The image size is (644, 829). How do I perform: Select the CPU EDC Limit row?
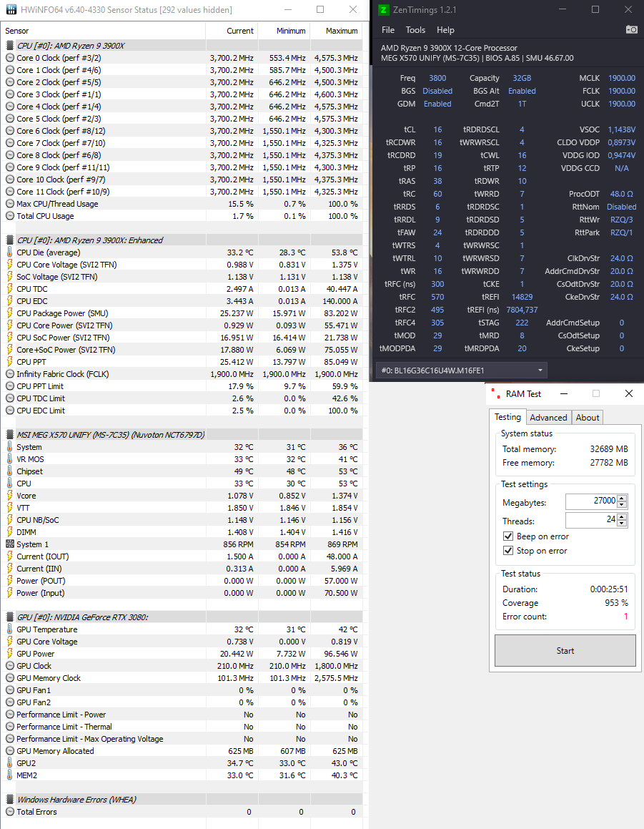182,411
